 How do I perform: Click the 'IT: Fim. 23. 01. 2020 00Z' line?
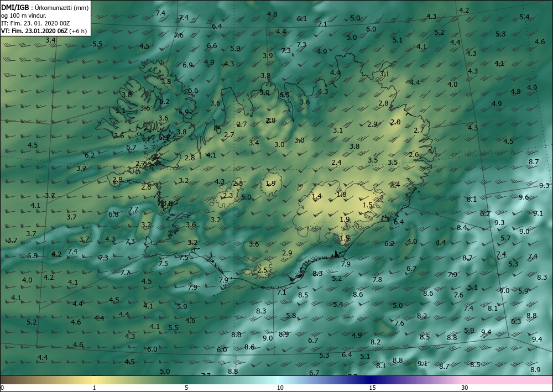35,23
